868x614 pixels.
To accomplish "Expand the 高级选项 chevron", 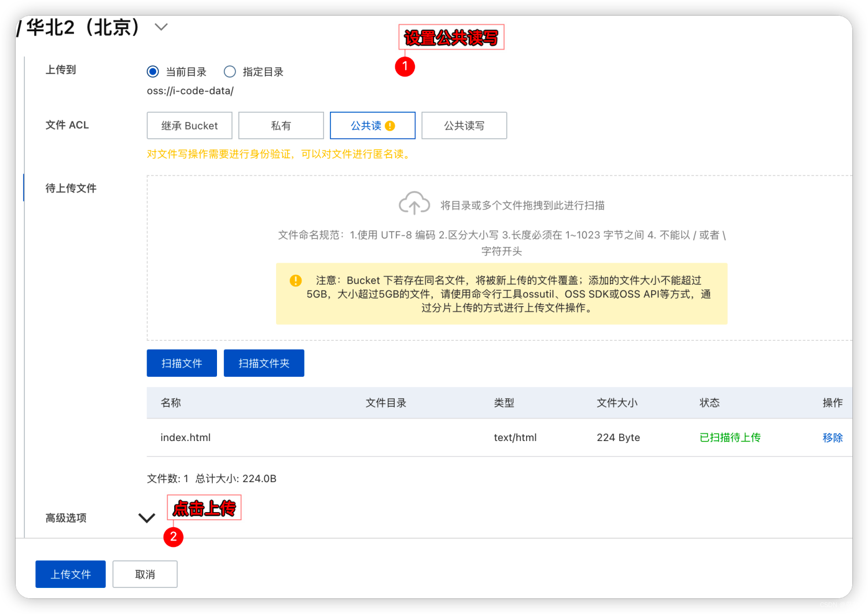I will (x=147, y=518).
